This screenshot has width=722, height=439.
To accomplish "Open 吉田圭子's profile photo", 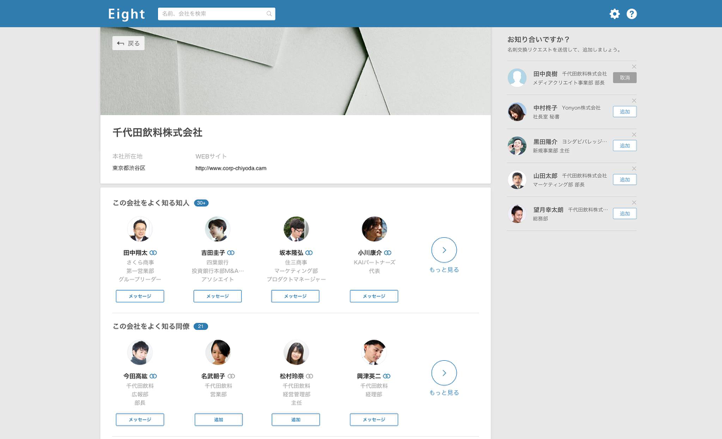I will click(x=217, y=229).
